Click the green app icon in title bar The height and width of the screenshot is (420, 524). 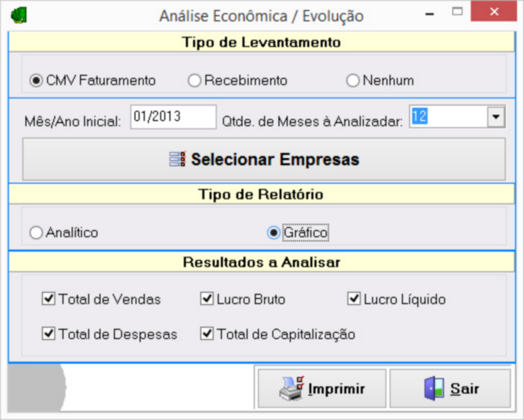coord(19,16)
